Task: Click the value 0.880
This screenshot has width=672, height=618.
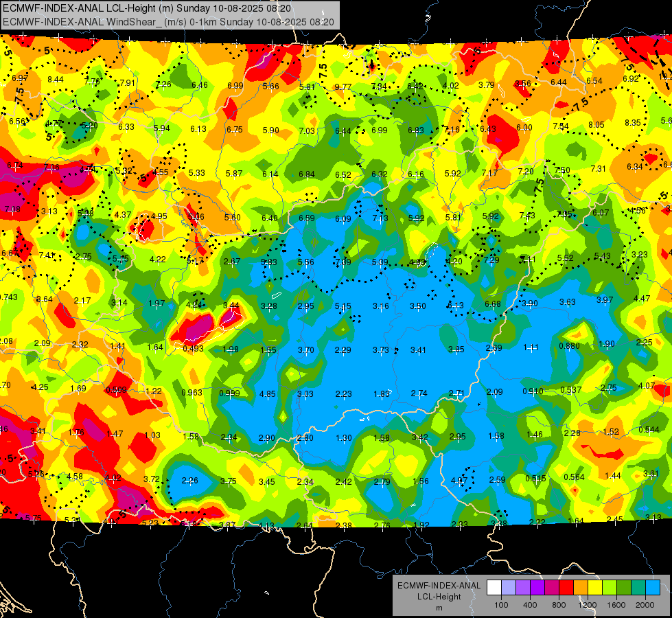Action: [569, 345]
